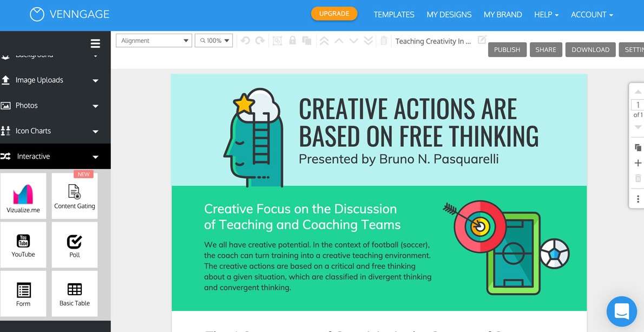
Task: Select the target and soccer field illustration
Action: [506, 248]
